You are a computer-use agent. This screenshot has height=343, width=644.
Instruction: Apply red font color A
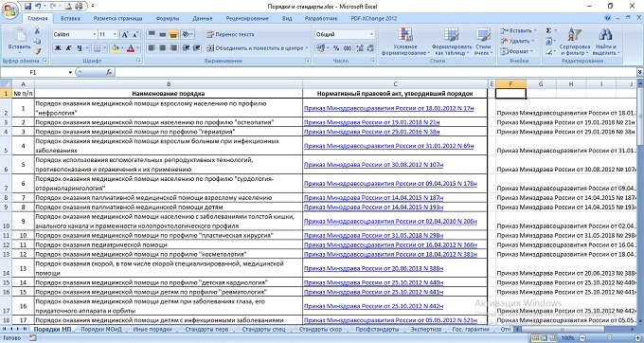click(131, 48)
